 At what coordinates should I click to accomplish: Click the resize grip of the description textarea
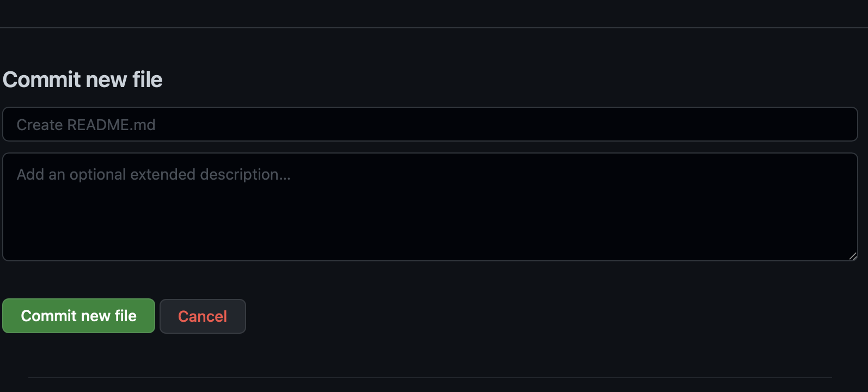[x=853, y=256]
